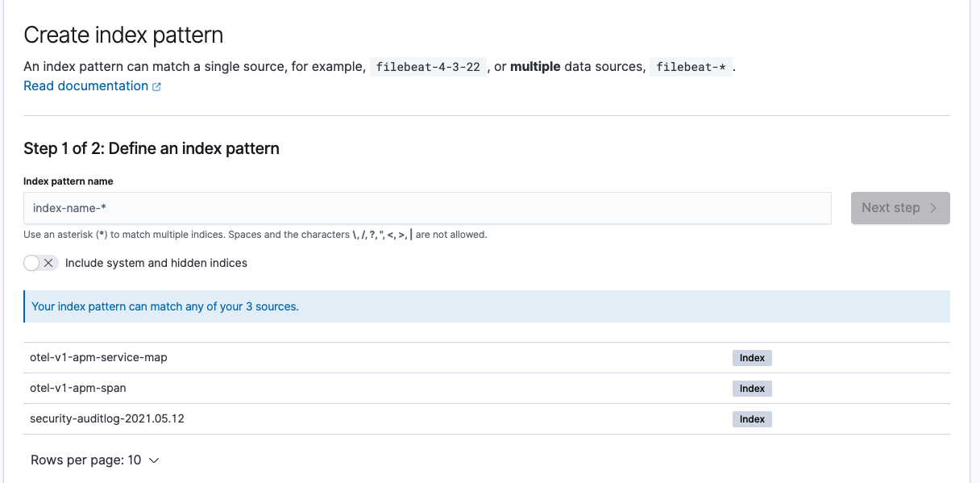980x483 pixels.
Task: Click the Index tag beside security-auditlog-2021.05.12
Action: pyautogui.click(x=751, y=418)
